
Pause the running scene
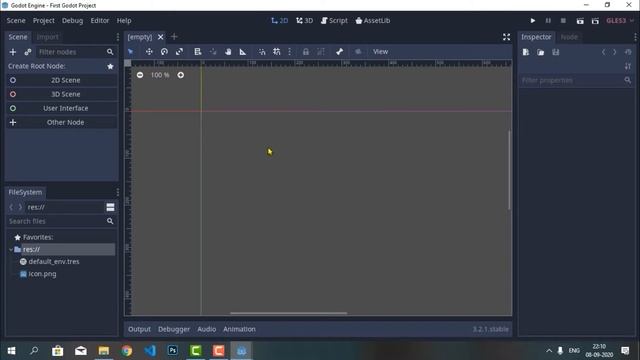548,20
